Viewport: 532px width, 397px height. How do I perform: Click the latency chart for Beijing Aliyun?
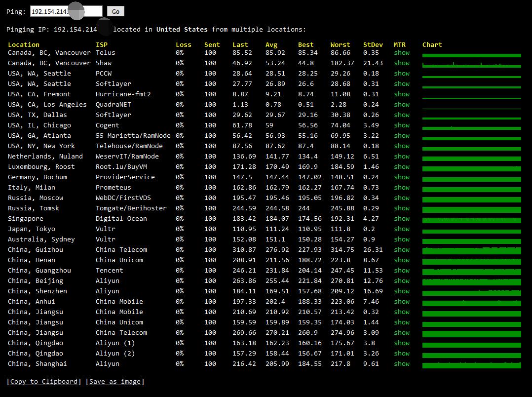click(472, 282)
